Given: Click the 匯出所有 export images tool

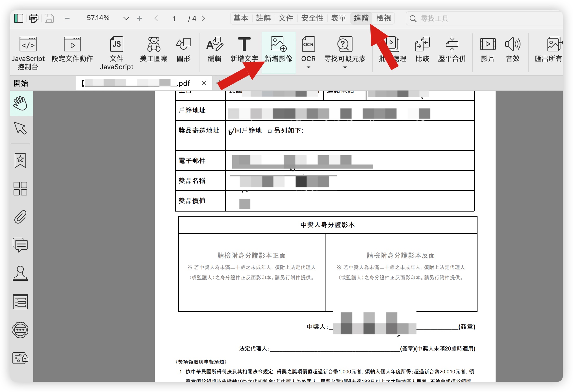Looking at the screenshot, I should point(549,49).
